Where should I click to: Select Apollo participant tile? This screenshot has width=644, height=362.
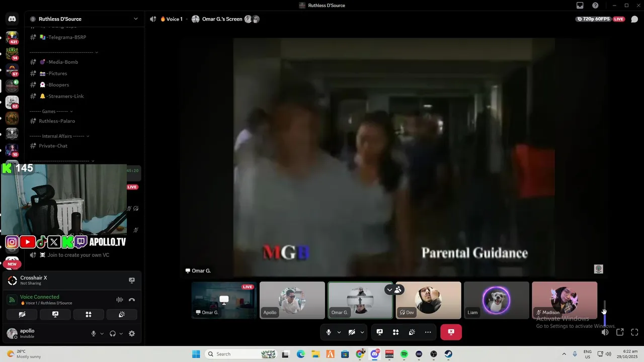coord(292,300)
